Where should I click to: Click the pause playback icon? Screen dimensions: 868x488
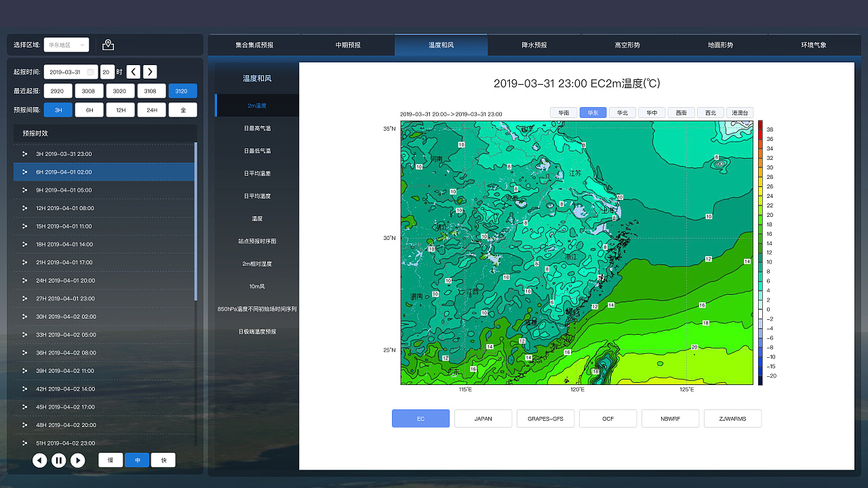pyautogui.click(x=59, y=460)
